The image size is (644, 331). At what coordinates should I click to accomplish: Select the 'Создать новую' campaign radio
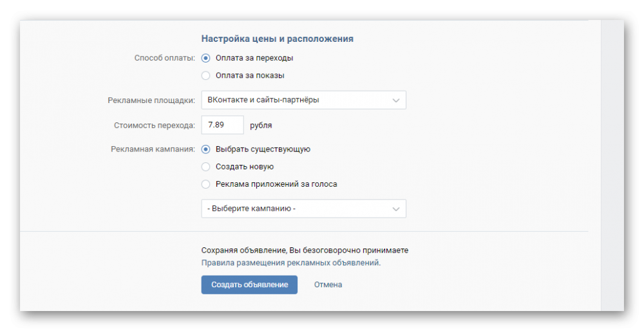click(206, 167)
